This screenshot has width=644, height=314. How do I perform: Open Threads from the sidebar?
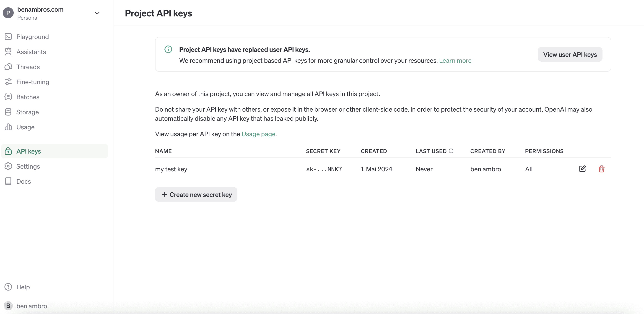pyautogui.click(x=55, y=67)
